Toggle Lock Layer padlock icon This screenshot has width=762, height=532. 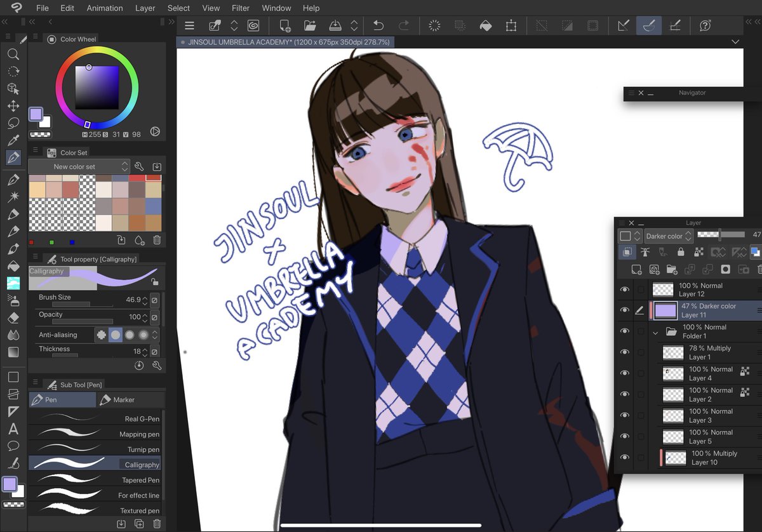click(681, 252)
